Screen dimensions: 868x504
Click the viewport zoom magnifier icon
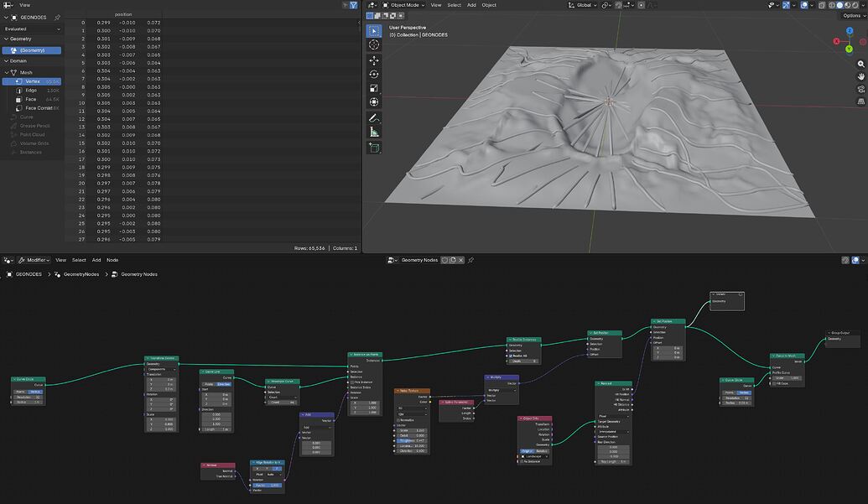coord(860,65)
